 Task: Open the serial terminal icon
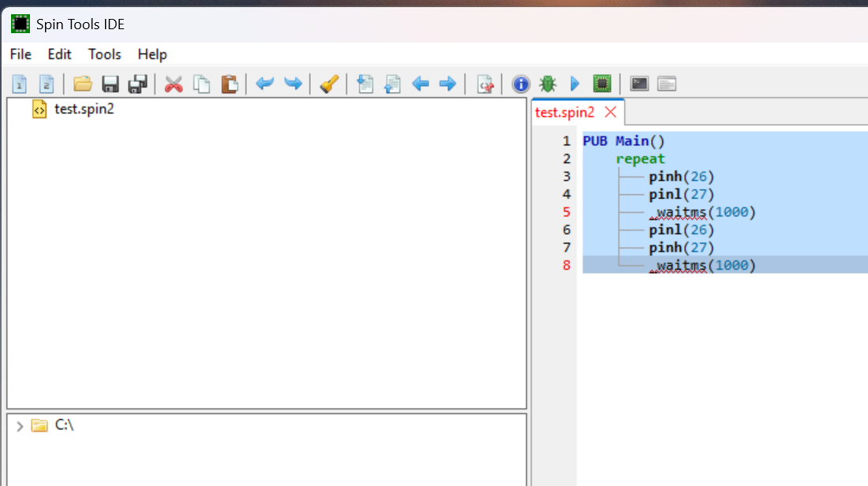[x=639, y=84]
